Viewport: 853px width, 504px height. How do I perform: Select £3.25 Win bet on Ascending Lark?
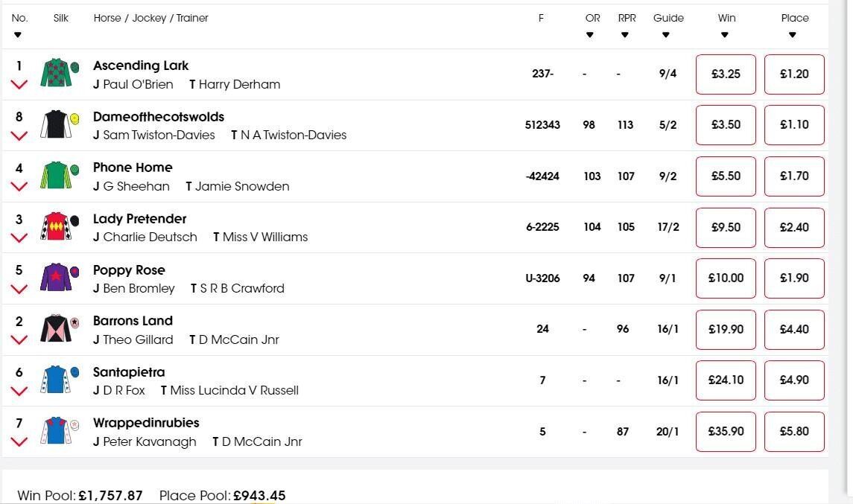tap(726, 74)
